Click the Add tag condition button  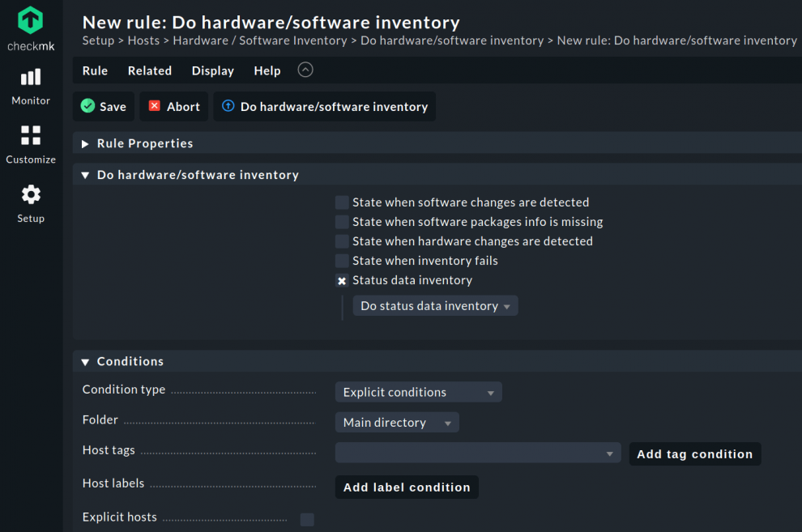pyautogui.click(x=694, y=453)
